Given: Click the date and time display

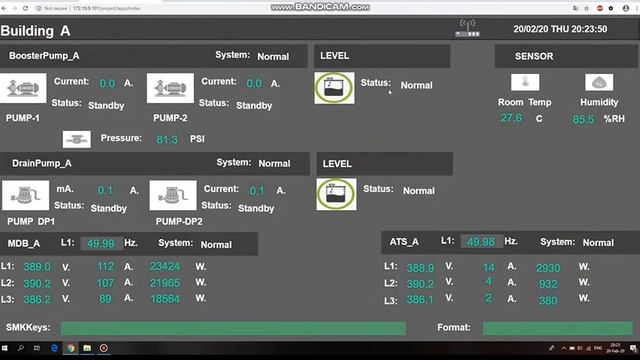Looking at the screenshot, I should (x=560, y=29).
